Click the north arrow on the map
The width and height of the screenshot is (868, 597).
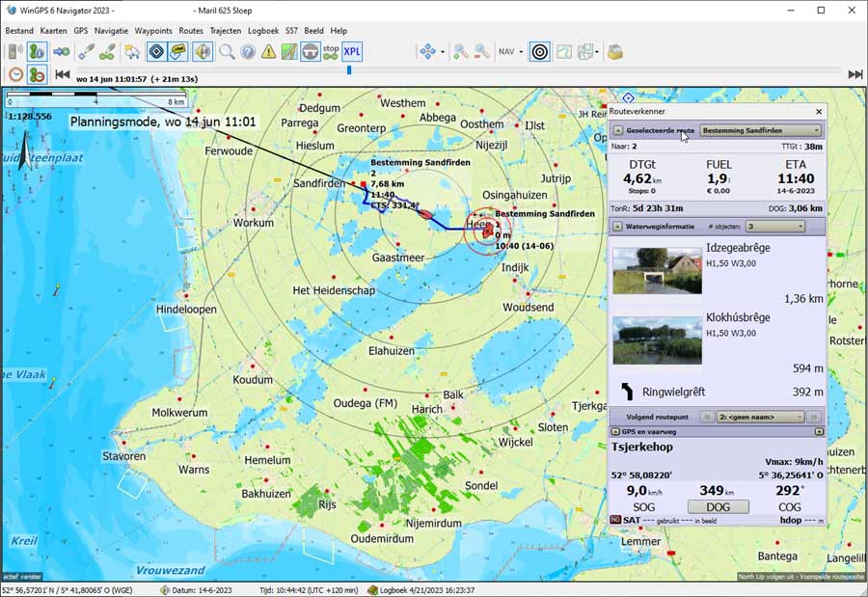(x=25, y=150)
